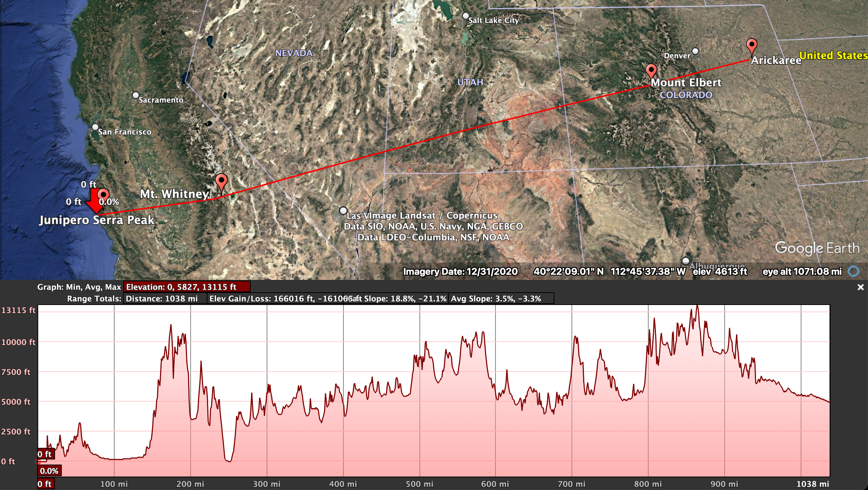Click the Distance 1038 mi range total

(162, 299)
